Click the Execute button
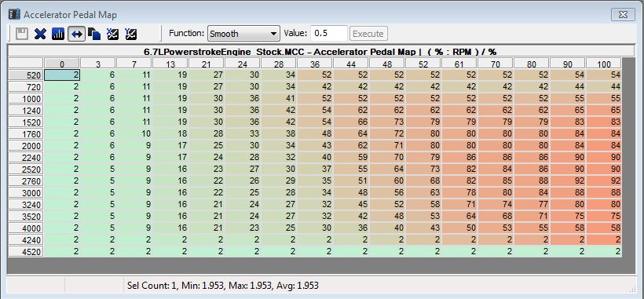644x299 pixels. [x=368, y=34]
